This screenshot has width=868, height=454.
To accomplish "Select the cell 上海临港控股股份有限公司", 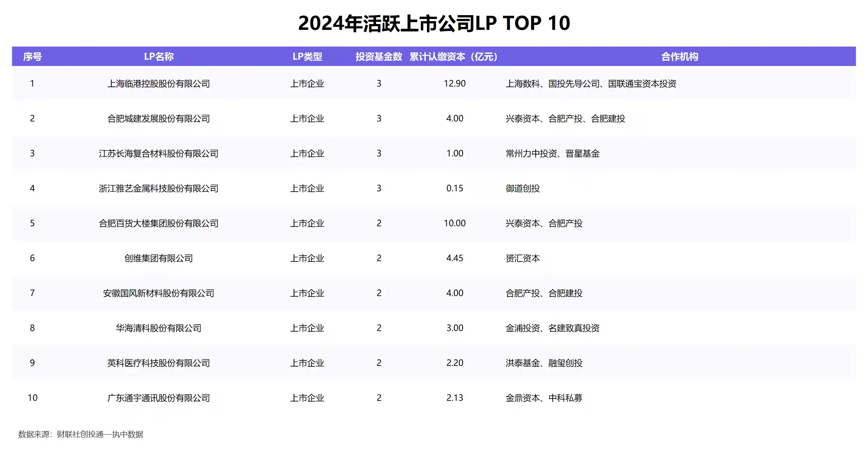I will [159, 83].
